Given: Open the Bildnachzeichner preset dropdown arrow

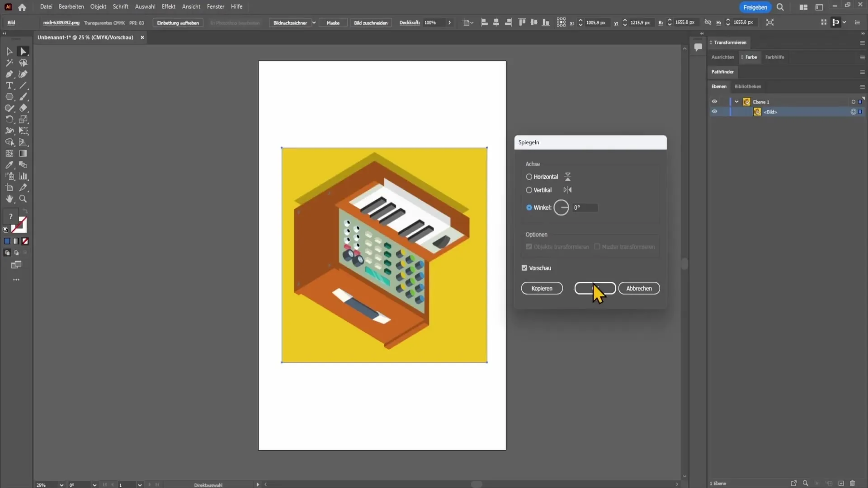Looking at the screenshot, I should [x=314, y=23].
